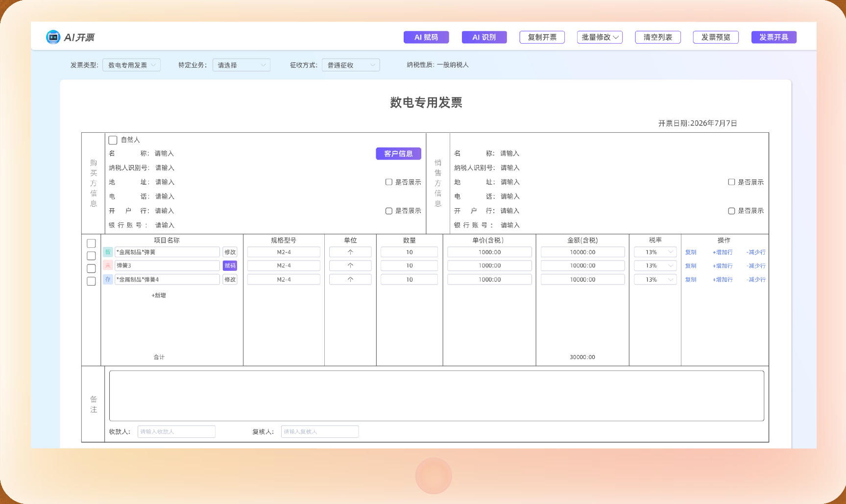Open the 发票类型 dropdown
The height and width of the screenshot is (504, 846).
coord(131,65)
